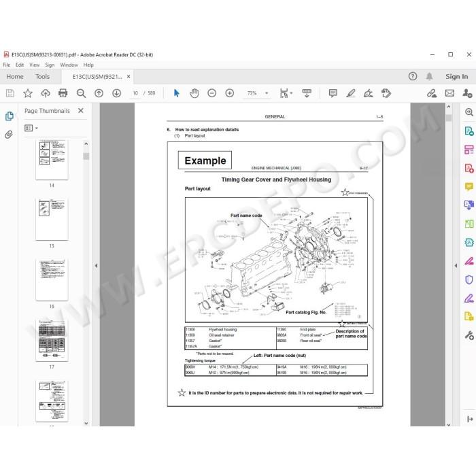Open the zoom level dropdown arrow
This screenshot has width=476, height=476.
[x=267, y=93]
